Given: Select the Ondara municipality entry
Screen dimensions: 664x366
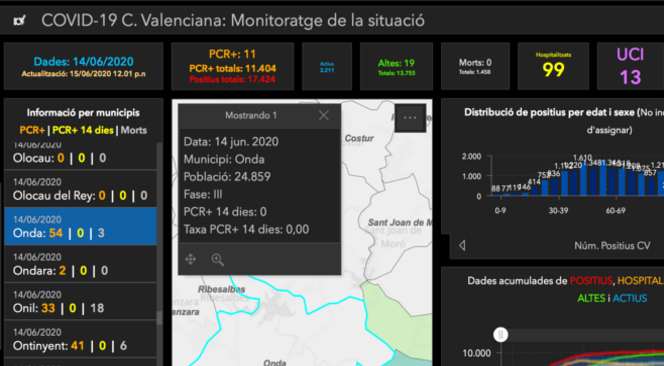Looking at the screenshot, I should [x=80, y=264].
